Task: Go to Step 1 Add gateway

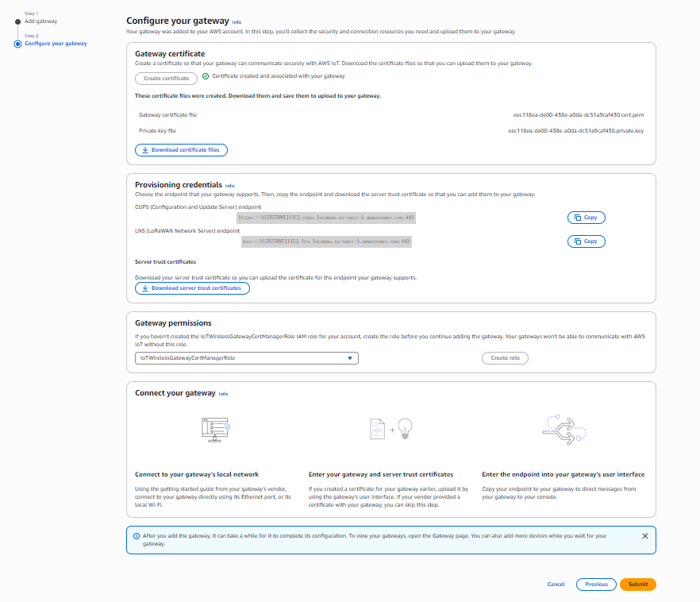Action: click(40, 21)
